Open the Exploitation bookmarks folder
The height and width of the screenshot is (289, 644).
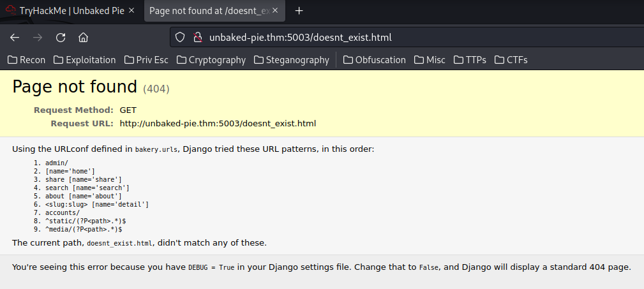[x=85, y=60]
